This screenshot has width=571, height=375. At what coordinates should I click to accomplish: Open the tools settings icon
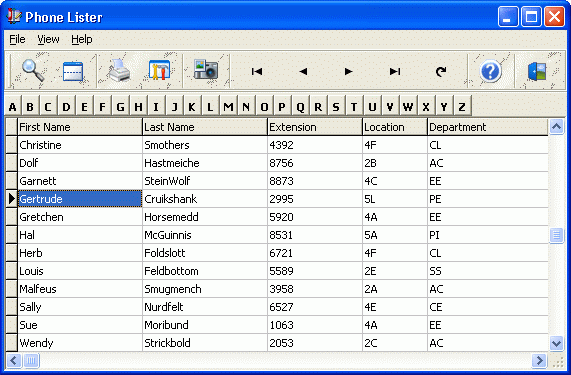tap(160, 70)
